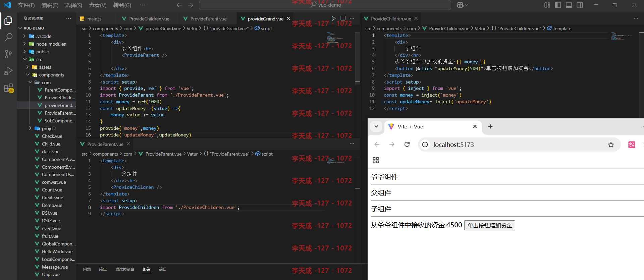644x280 pixels.
Task: Expand the node_modules folder
Action: point(46,44)
